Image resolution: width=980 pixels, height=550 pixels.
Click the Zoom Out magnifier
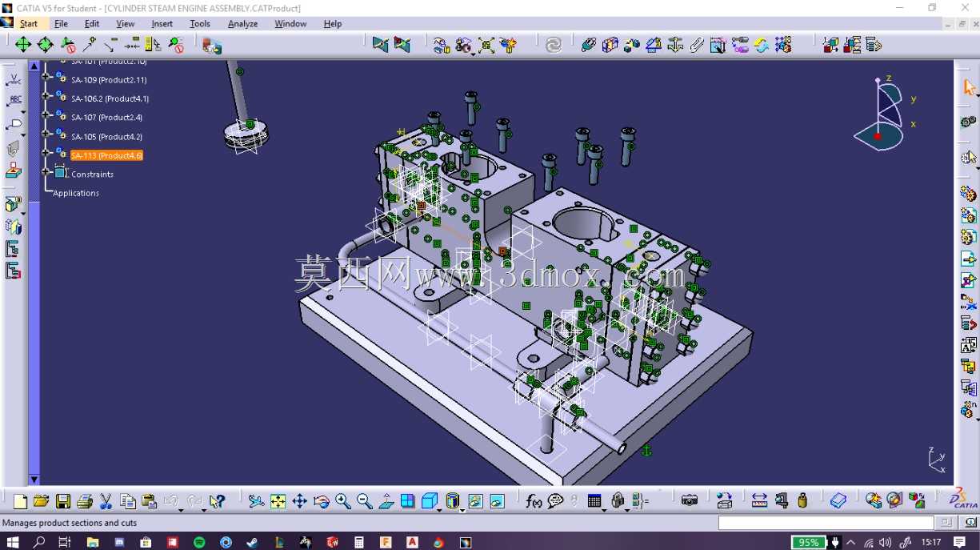(x=365, y=501)
